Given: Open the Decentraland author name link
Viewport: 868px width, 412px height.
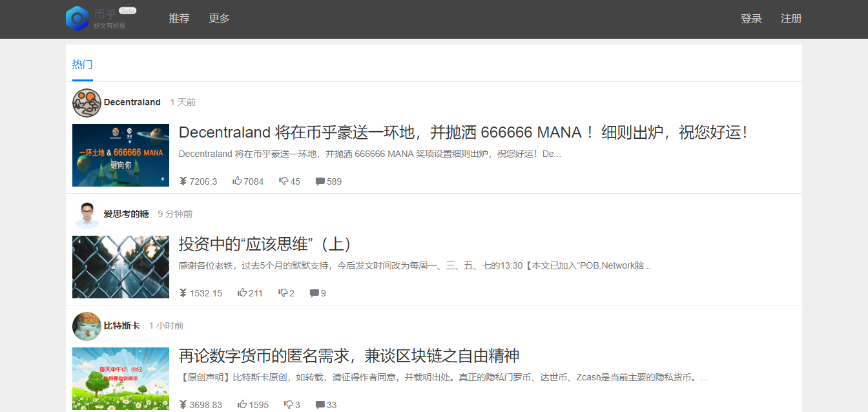Looking at the screenshot, I should click(132, 102).
